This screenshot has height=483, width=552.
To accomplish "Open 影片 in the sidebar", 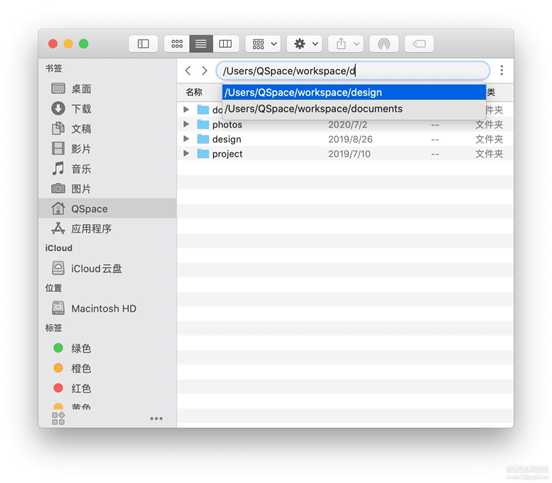I will click(x=107, y=149).
